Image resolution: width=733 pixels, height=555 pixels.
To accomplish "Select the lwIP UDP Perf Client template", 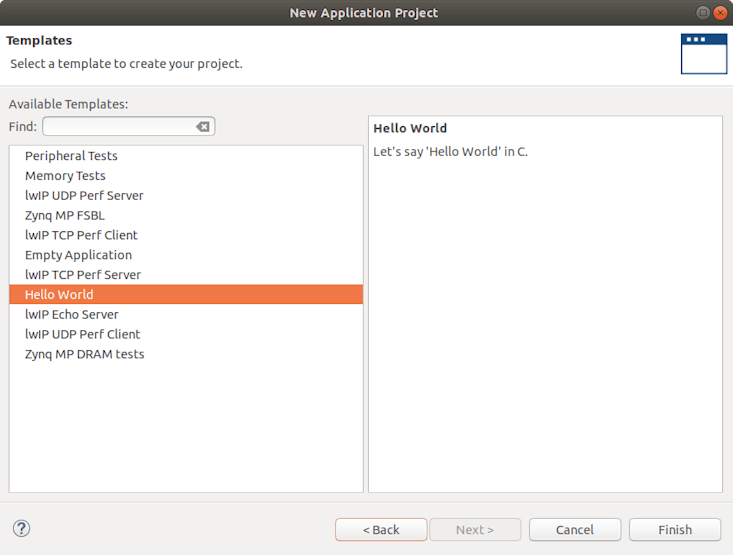I will click(x=83, y=334).
